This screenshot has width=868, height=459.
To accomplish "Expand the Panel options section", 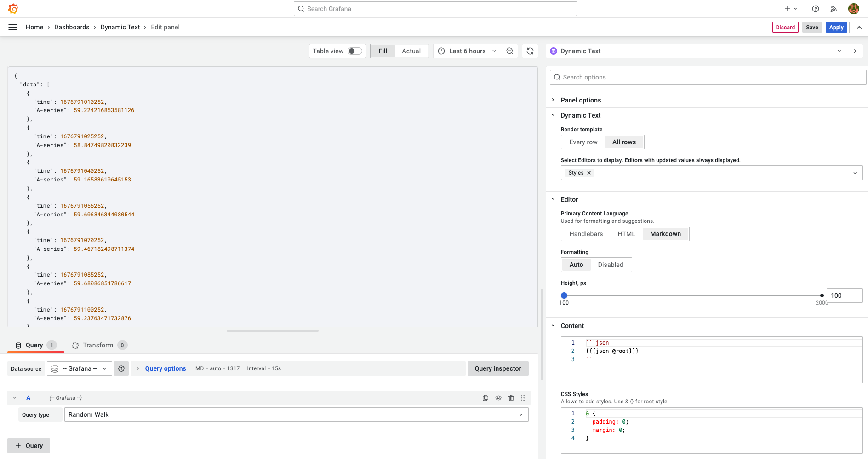I will (x=581, y=100).
